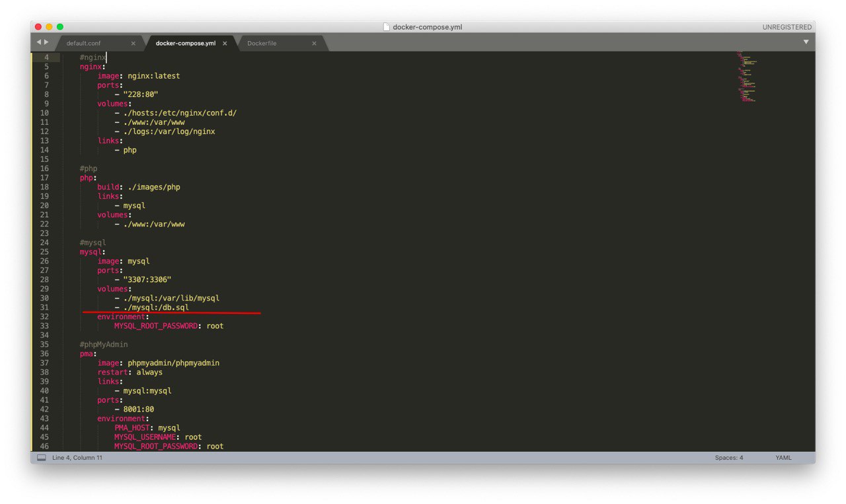The width and height of the screenshot is (846, 504).
Task: Open the tab list dropdown arrow
Action: [806, 42]
